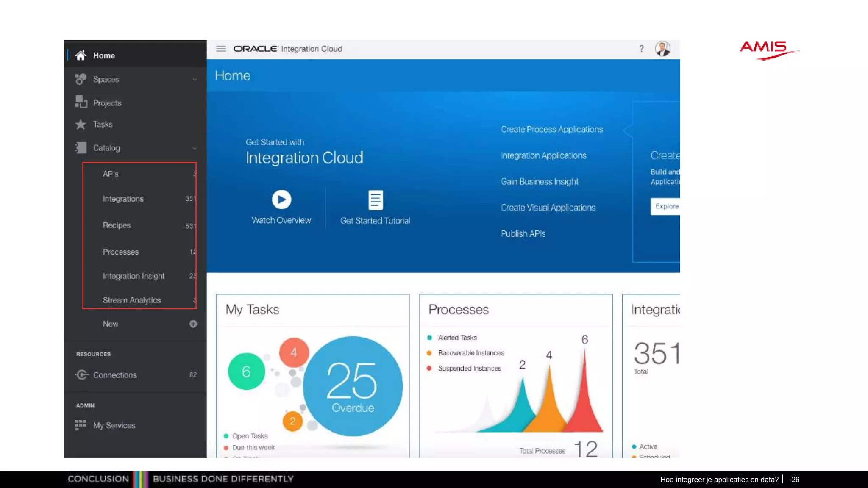Click the Integration Applications link
This screenshot has height=488, width=868.
coord(543,155)
